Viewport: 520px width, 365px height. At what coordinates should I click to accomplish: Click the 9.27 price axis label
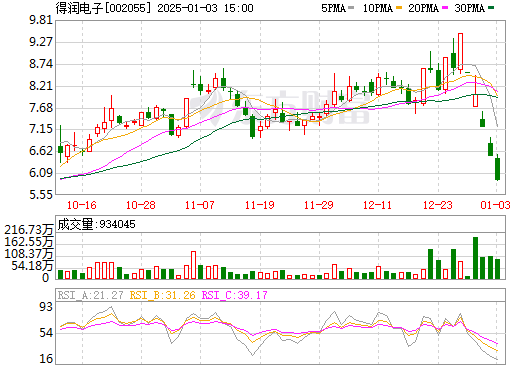tap(41, 42)
